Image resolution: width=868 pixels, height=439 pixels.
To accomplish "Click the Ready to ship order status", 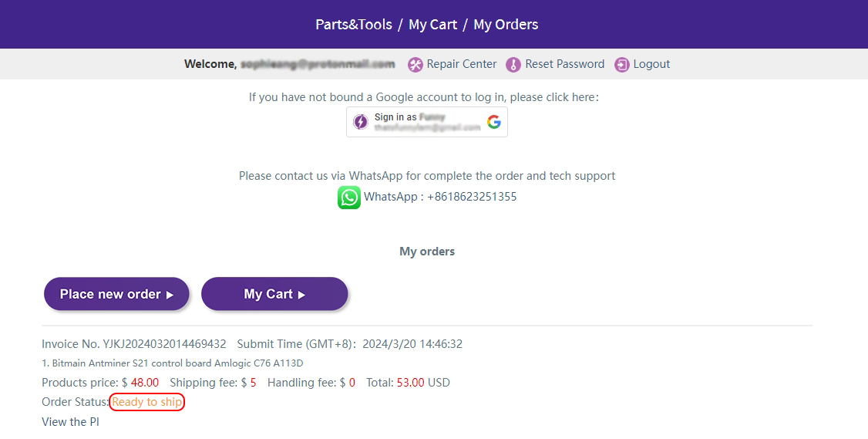I will pyautogui.click(x=147, y=402).
